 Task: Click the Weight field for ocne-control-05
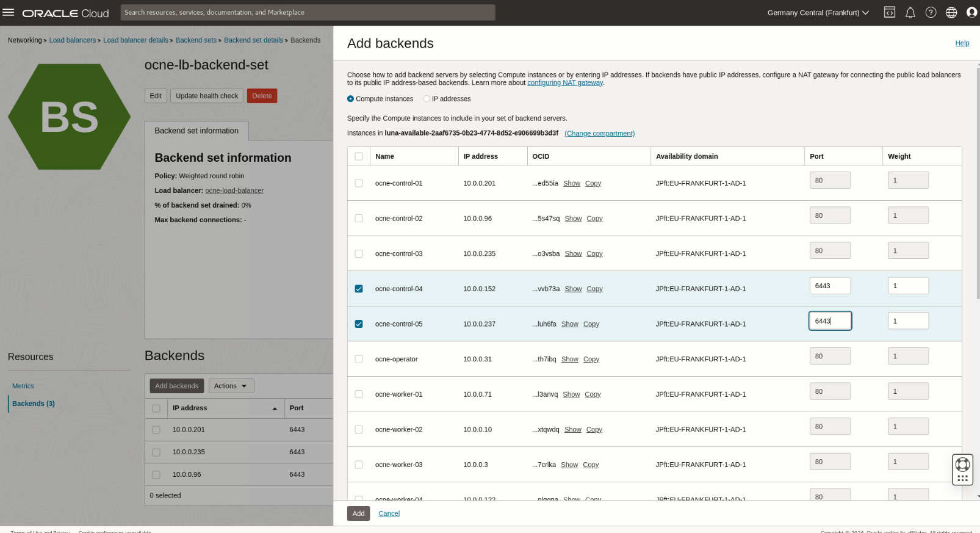click(907, 321)
